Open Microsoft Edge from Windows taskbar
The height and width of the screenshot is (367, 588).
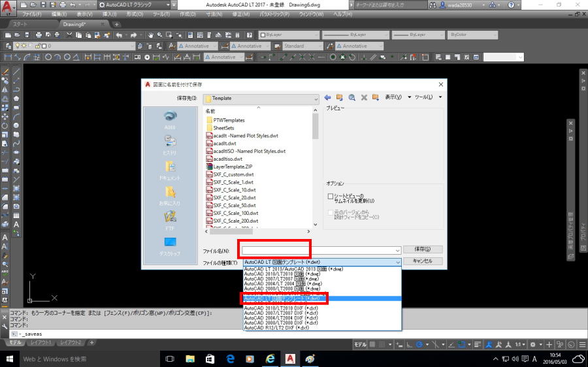coord(230,359)
